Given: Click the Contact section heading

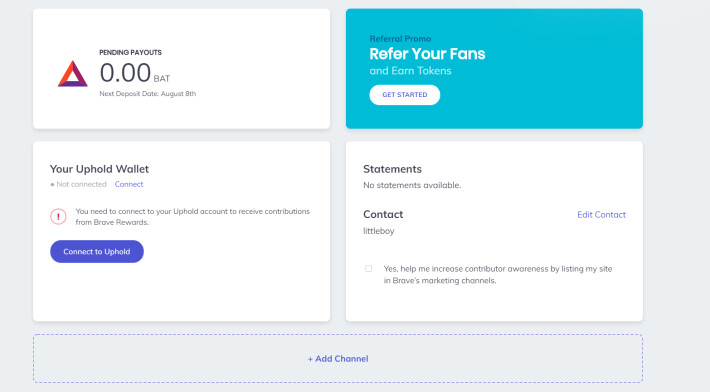Looking at the screenshot, I should [383, 214].
